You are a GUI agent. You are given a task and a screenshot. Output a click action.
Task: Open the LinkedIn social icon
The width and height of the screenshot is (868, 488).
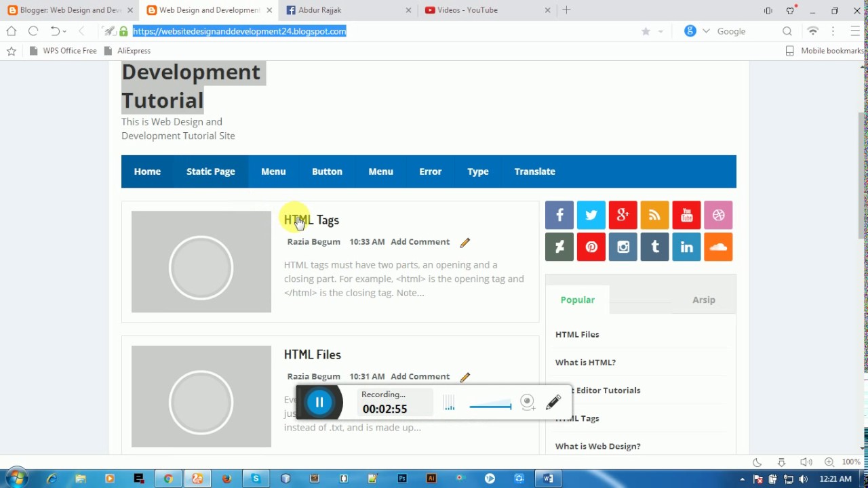[x=686, y=247]
